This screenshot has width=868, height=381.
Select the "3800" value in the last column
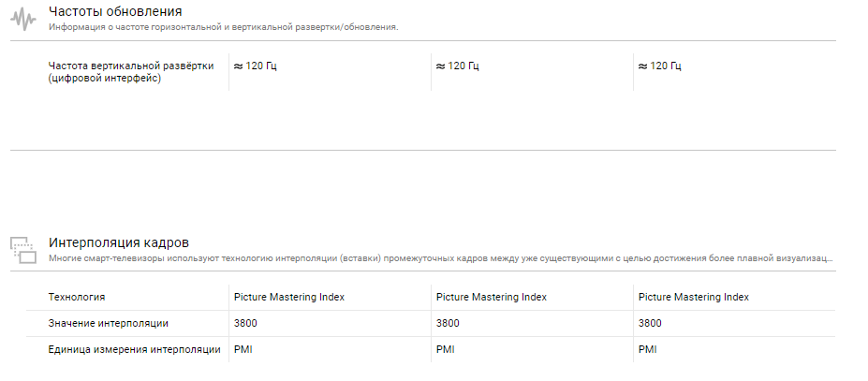(650, 323)
